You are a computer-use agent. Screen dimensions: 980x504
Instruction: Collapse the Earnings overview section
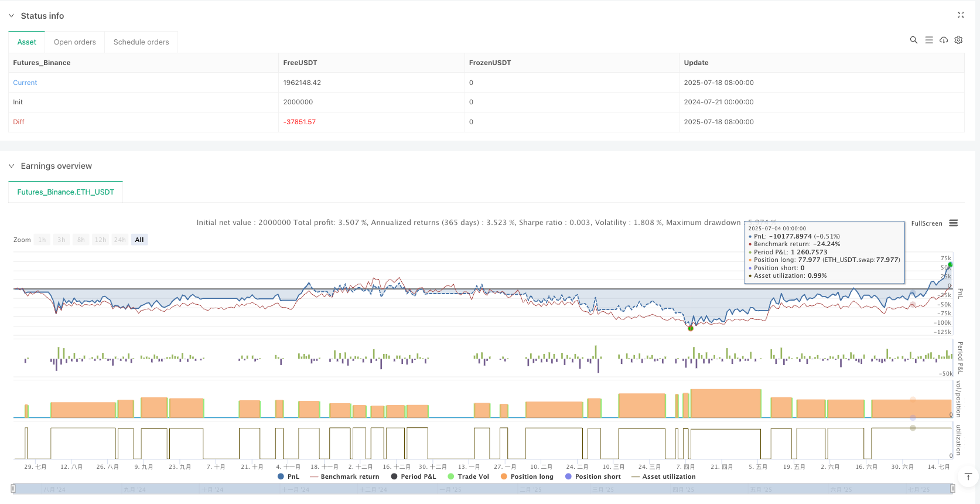tap(11, 166)
